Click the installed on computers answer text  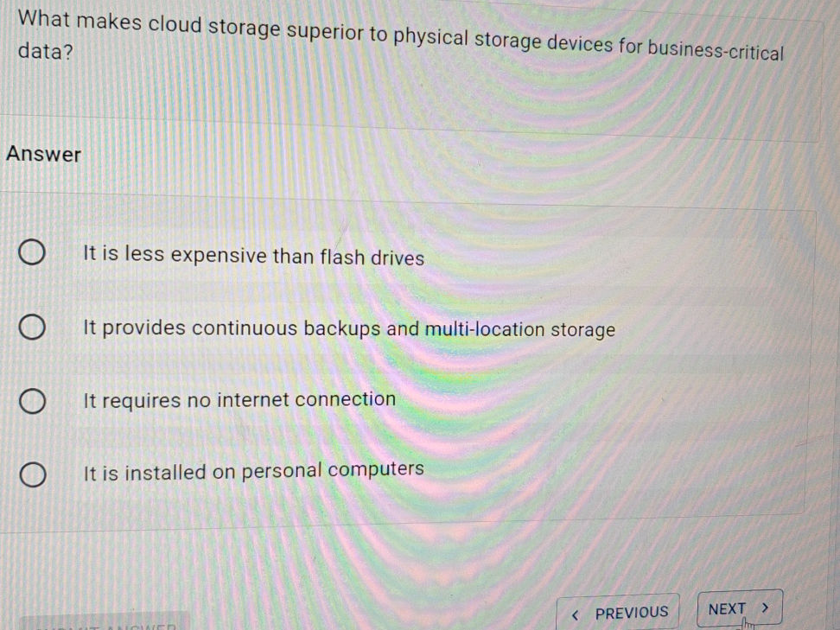click(251, 468)
